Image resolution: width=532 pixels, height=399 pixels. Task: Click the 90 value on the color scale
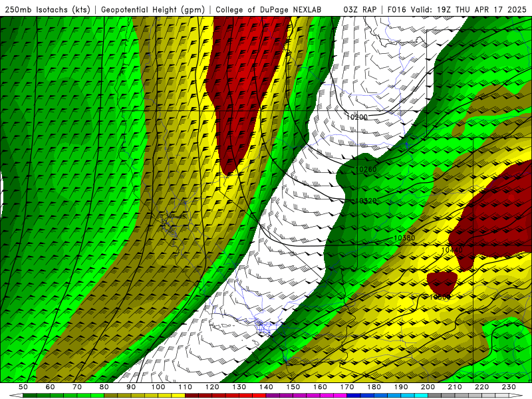click(x=131, y=387)
